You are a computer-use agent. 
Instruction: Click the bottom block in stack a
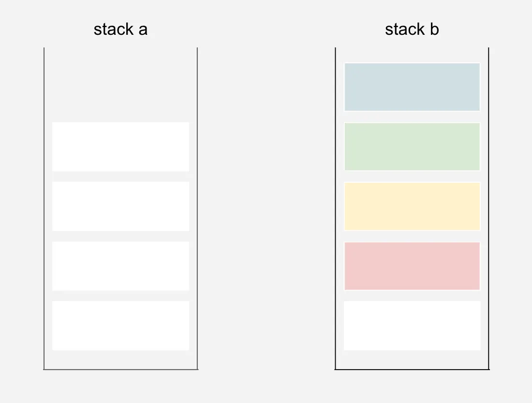pos(120,326)
